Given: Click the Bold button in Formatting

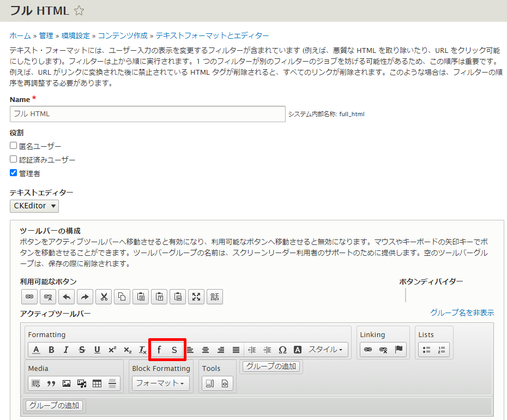Looking at the screenshot, I should pyautogui.click(x=51, y=350).
